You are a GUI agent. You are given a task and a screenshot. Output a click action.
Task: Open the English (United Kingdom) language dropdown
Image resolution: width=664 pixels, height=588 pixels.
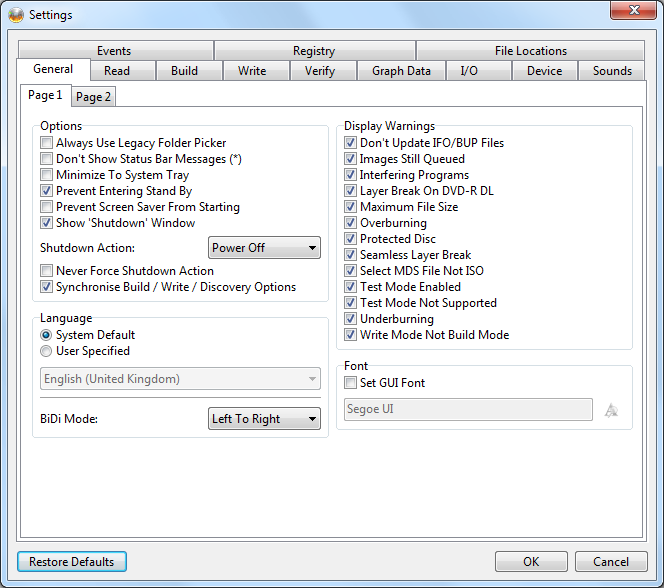point(180,379)
